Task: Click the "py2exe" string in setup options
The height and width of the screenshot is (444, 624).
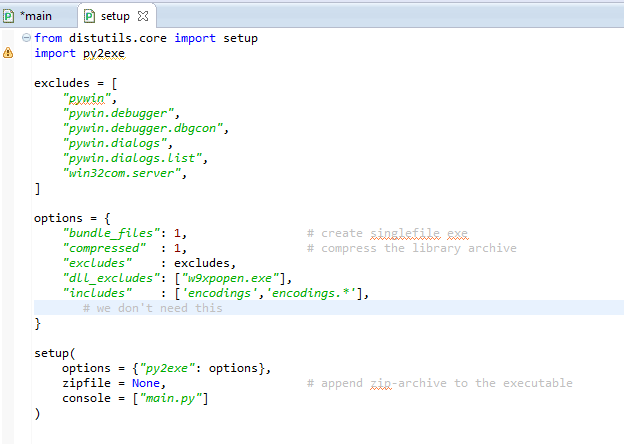Action: pos(167,368)
